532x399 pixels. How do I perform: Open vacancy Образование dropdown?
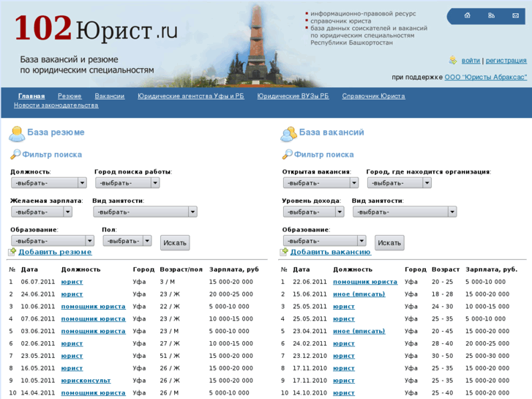tap(324, 241)
